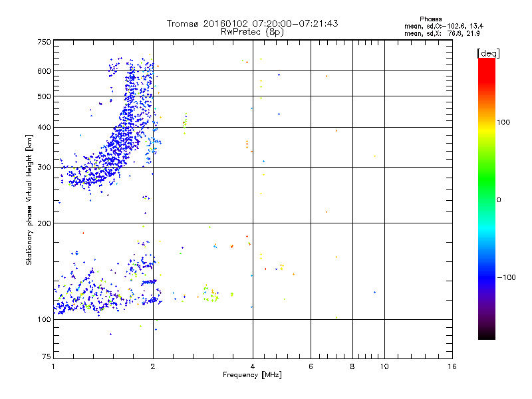Click the 'Phases' heading in the top right
The height and width of the screenshot is (399, 532).
(430, 19)
